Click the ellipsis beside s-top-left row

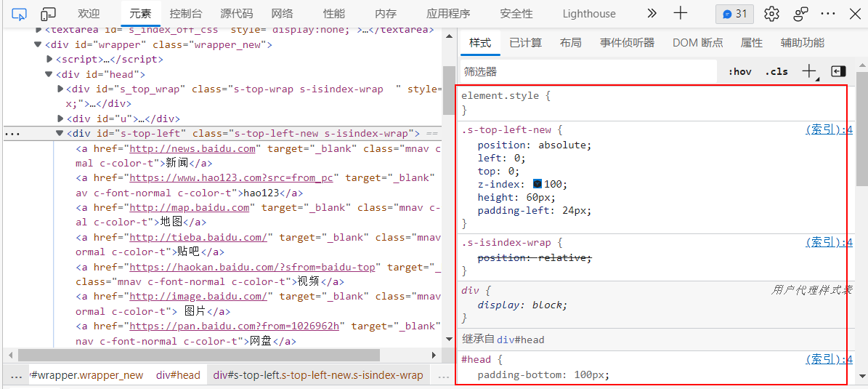pyautogui.click(x=12, y=134)
